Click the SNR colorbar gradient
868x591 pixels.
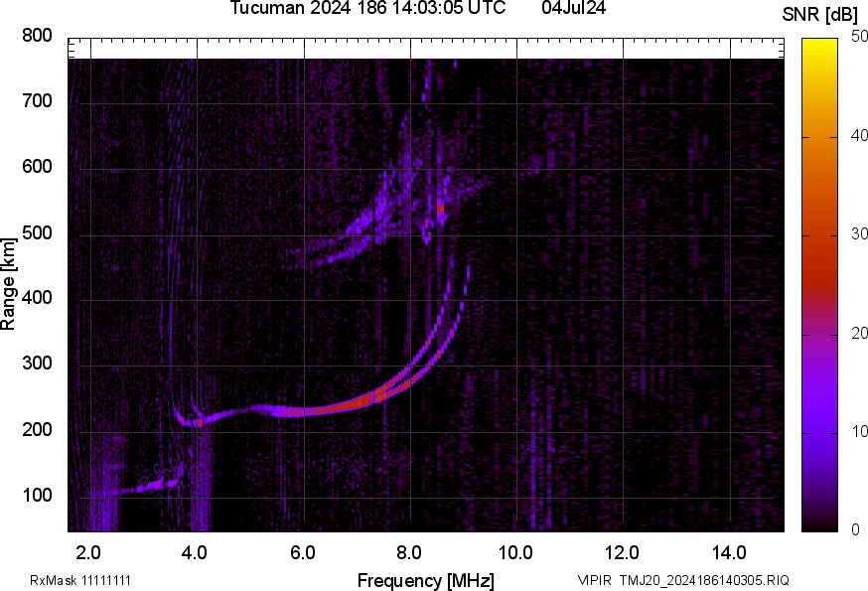(x=820, y=285)
